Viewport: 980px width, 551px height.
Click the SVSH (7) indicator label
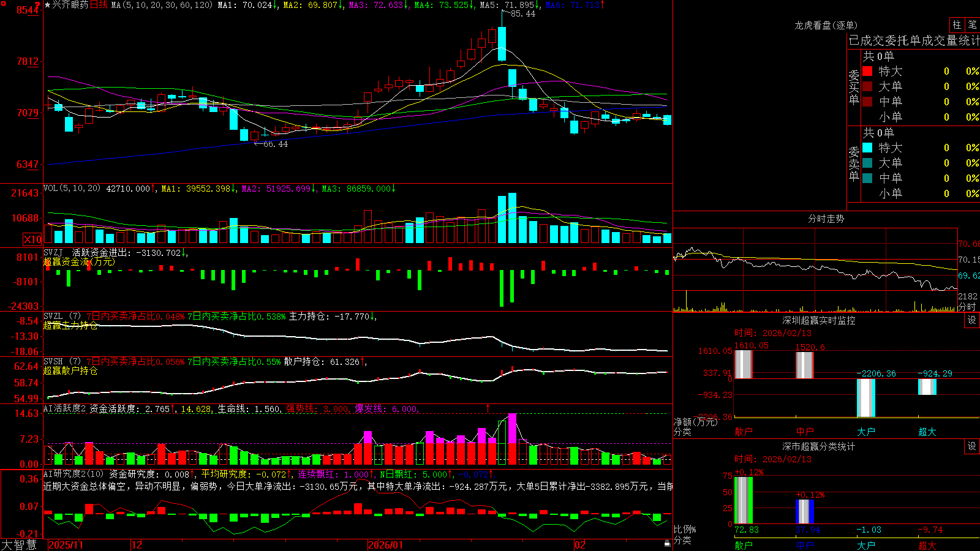pyautogui.click(x=62, y=362)
